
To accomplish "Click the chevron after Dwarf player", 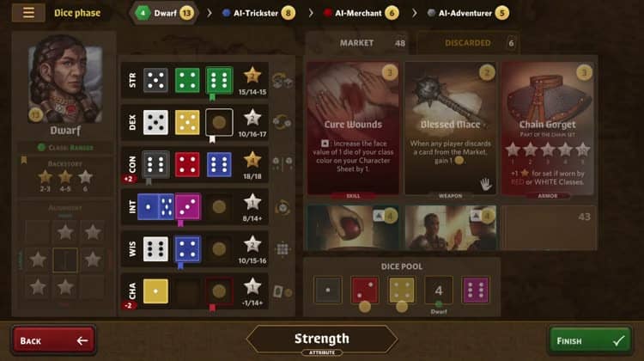I will (210, 13).
